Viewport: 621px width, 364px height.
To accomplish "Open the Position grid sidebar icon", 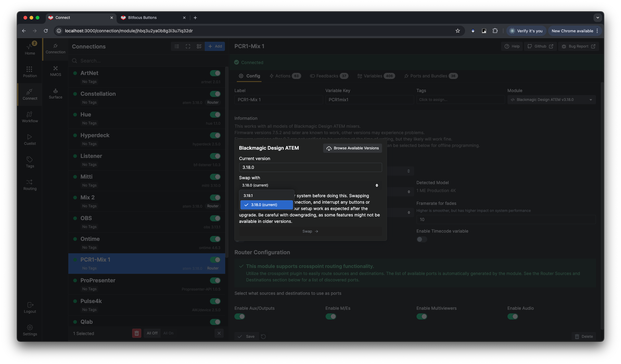I will click(30, 71).
